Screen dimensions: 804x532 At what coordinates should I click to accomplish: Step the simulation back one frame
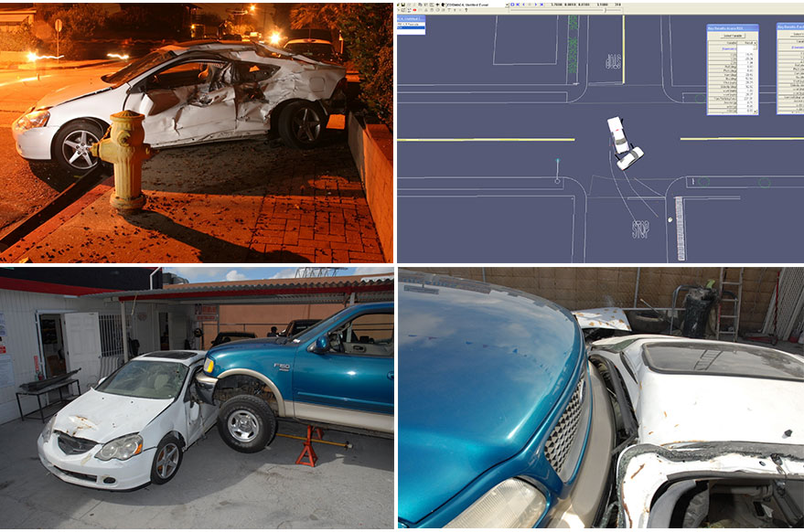[x=523, y=5]
